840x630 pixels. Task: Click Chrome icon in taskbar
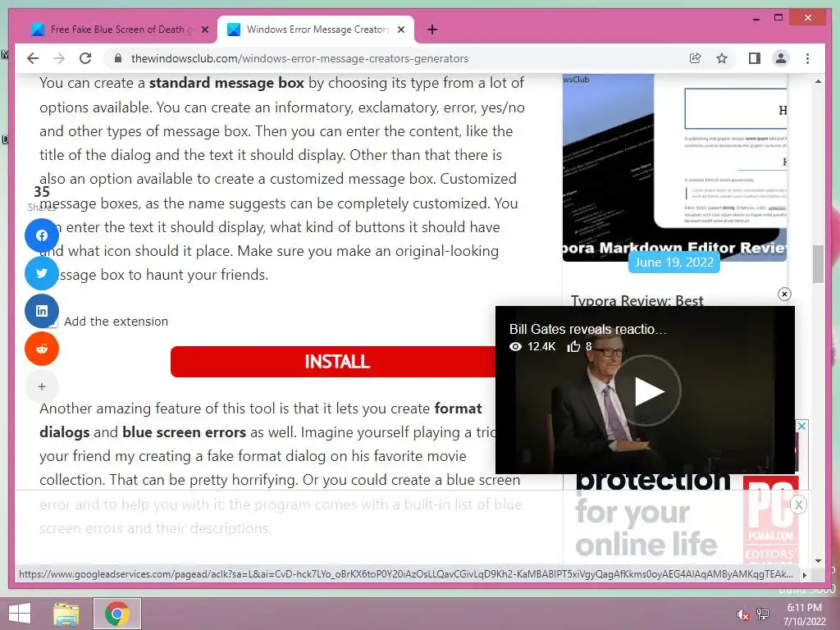(117, 614)
